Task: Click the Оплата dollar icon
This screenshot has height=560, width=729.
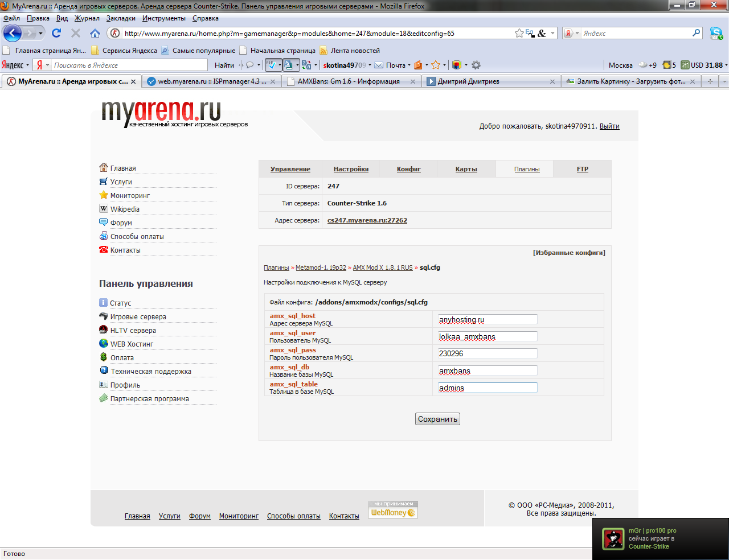Action: point(103,357)
